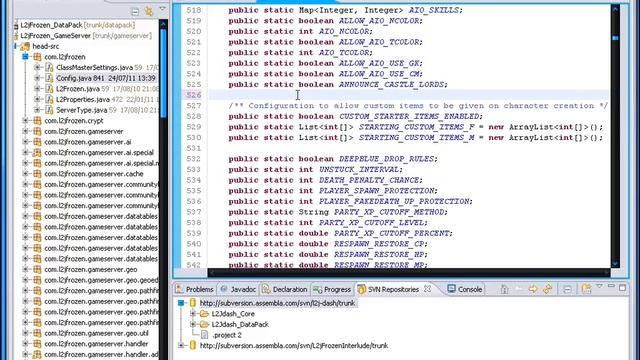640x360 pixels.
Task: Maximize the SVN Repositories panel
Action: point(622,288)
